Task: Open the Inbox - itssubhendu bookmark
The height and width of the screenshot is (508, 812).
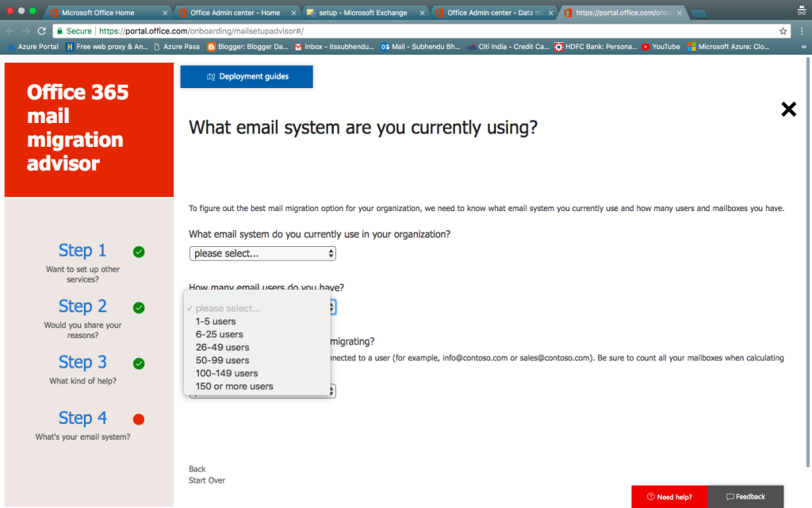Action: click(334, 47)
